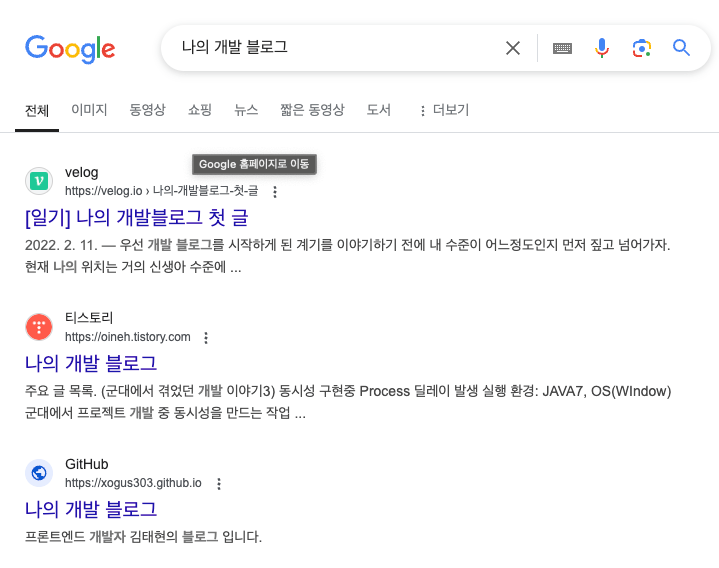Clear the search box text
Screen dimensions: 719x568
coord(513,48)
